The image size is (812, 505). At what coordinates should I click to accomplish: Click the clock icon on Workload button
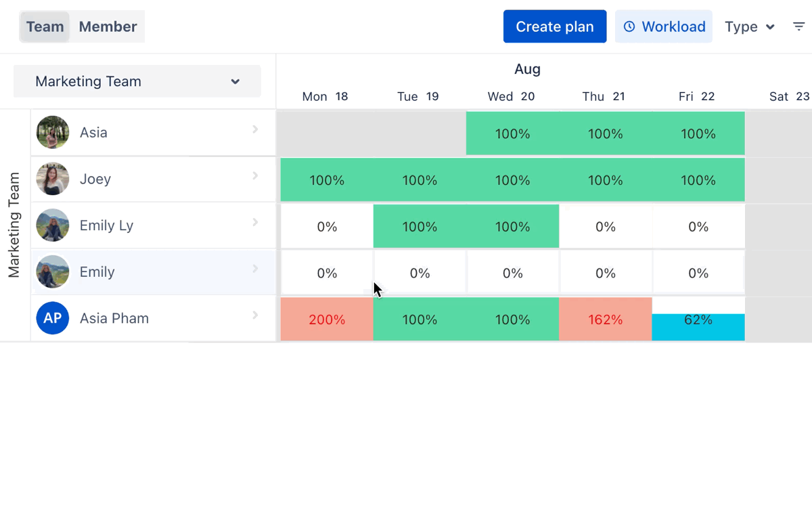coord(629,26)
